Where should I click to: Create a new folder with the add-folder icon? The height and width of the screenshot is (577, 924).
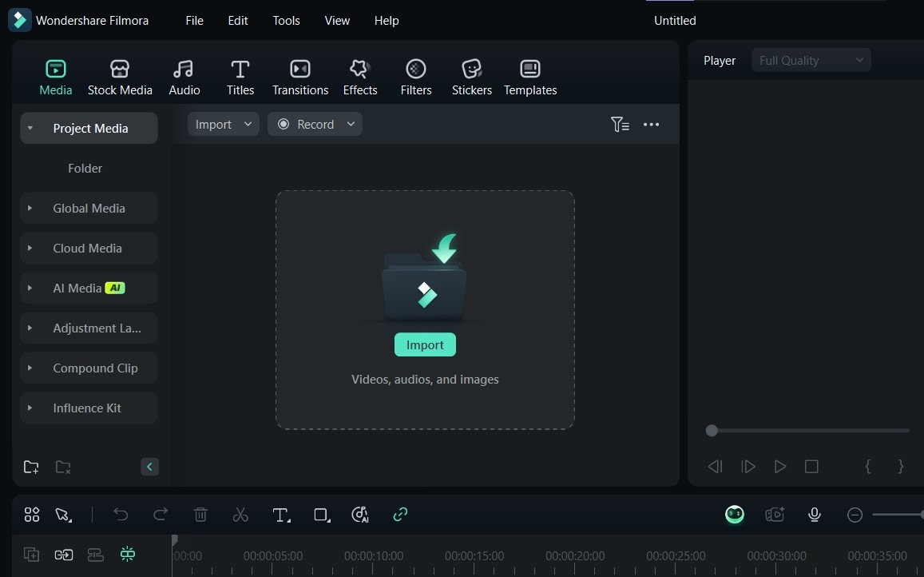point(31,468)
